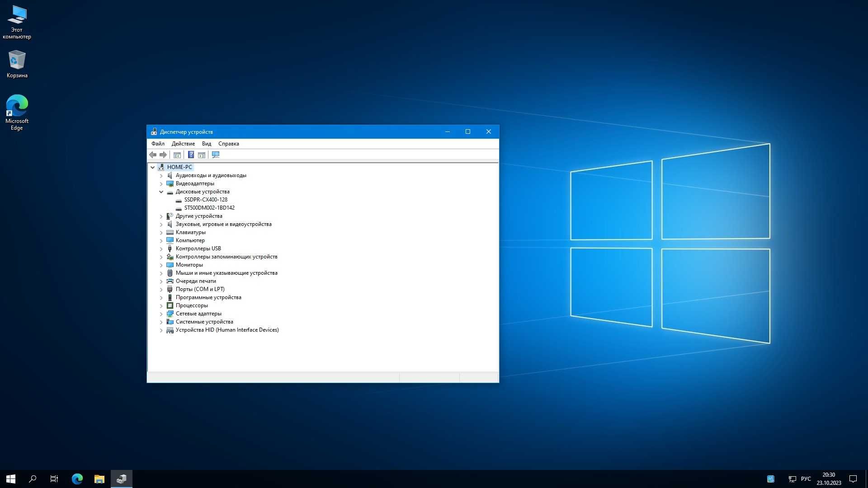Open Task View on the taskbar
Image resolution: width=868 pixels, height=488 pixels.
pos(54,479)
